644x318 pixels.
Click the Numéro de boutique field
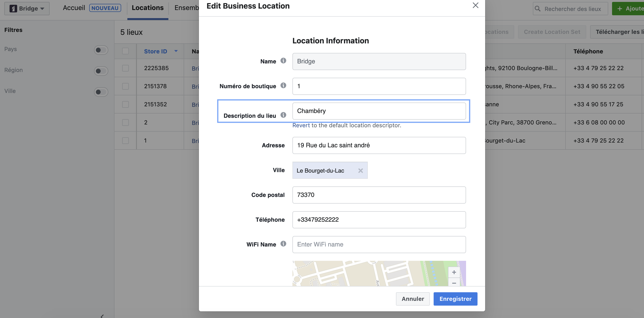(379, 86)
